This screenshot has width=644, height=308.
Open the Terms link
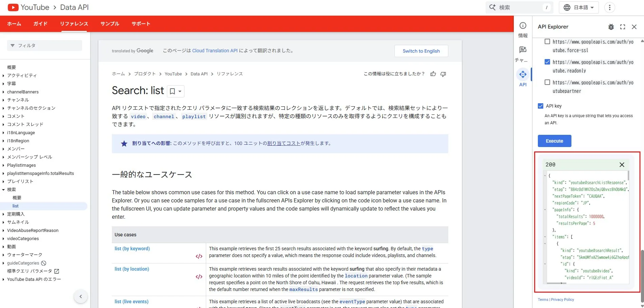click(543, 300)
